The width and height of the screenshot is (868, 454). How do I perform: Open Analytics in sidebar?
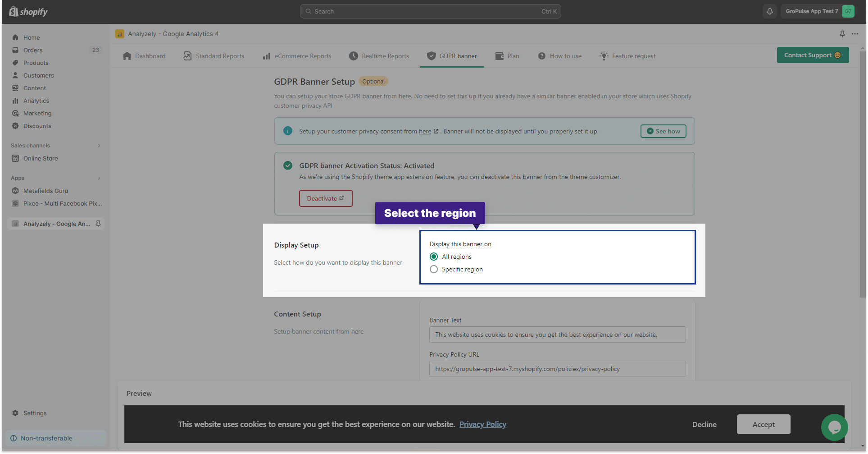click(36, 101)
